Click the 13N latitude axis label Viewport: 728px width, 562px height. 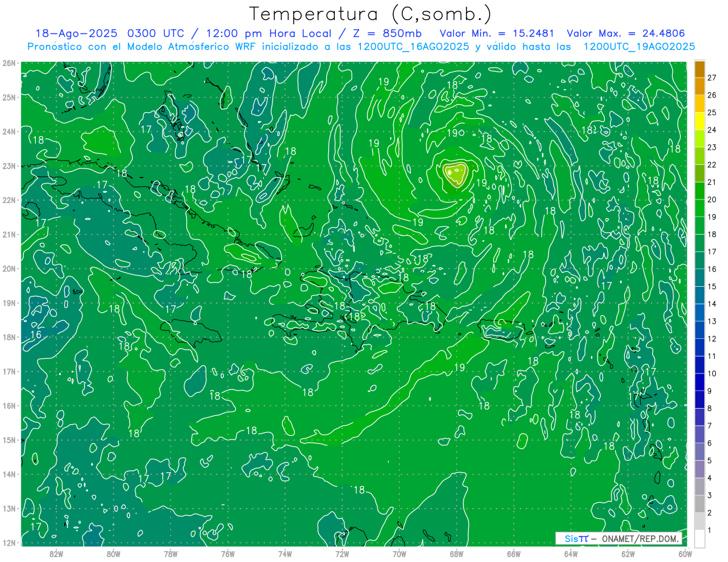pos(8,508)
